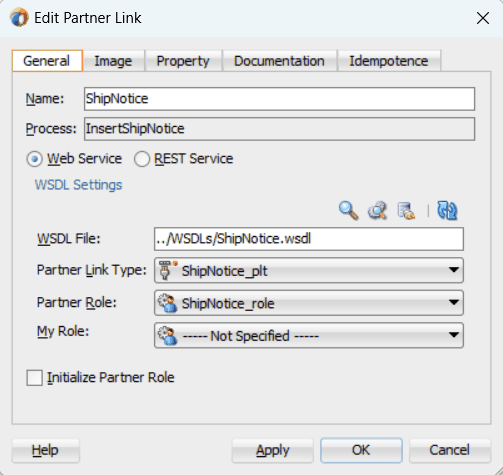Select the Web Service radio button
The width and height of the screenshot is (503, 475).
(x=34, y=159)
